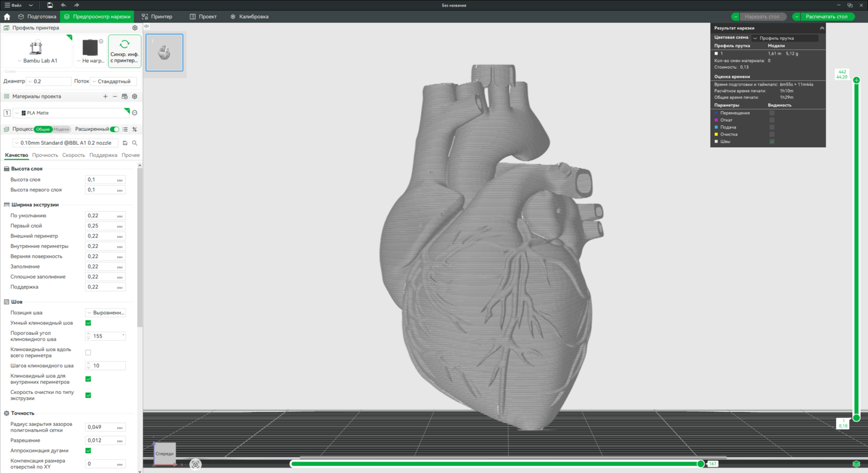Screen dimensions: 868x473
Task: Open the Позиция шва dropdown
Action: [105, 313]
